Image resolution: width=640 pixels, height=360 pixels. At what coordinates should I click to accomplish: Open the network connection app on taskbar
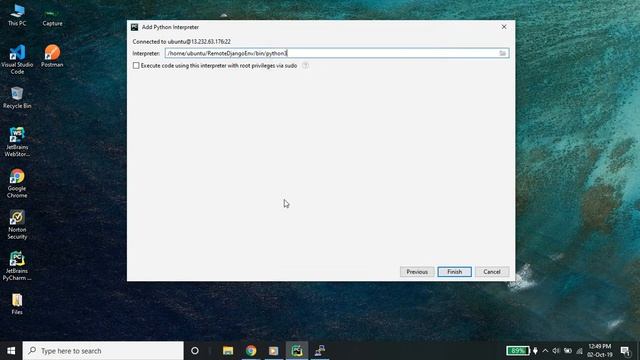320,351
